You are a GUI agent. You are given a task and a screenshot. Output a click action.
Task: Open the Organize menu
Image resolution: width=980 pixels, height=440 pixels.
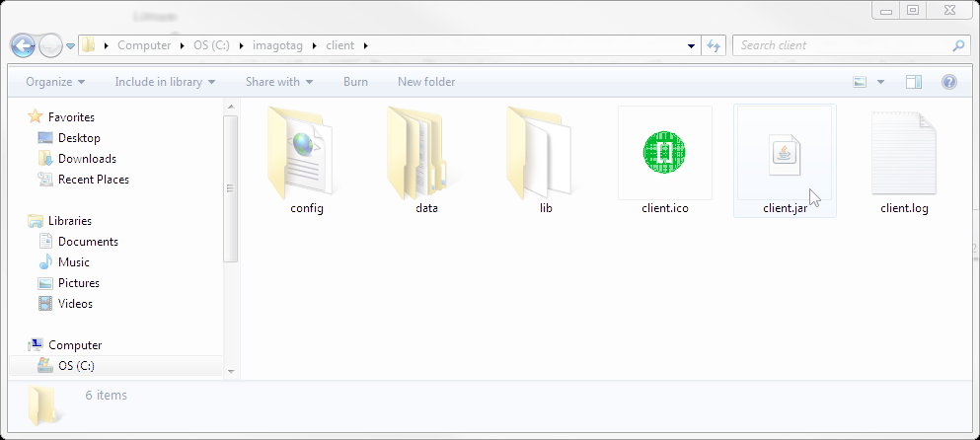tap(55, 82)
